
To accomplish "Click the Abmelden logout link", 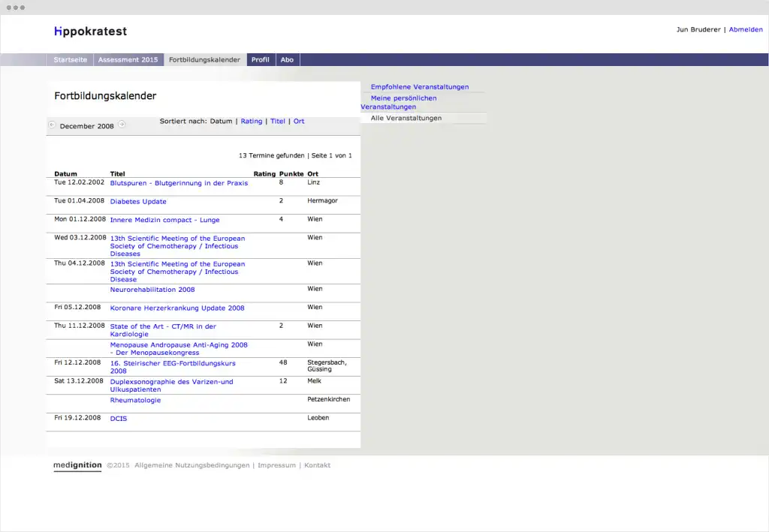I will 745,30.
